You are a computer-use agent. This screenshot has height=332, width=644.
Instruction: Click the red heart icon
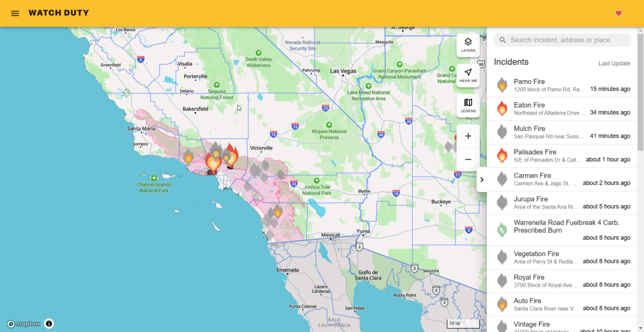(619, 13)
